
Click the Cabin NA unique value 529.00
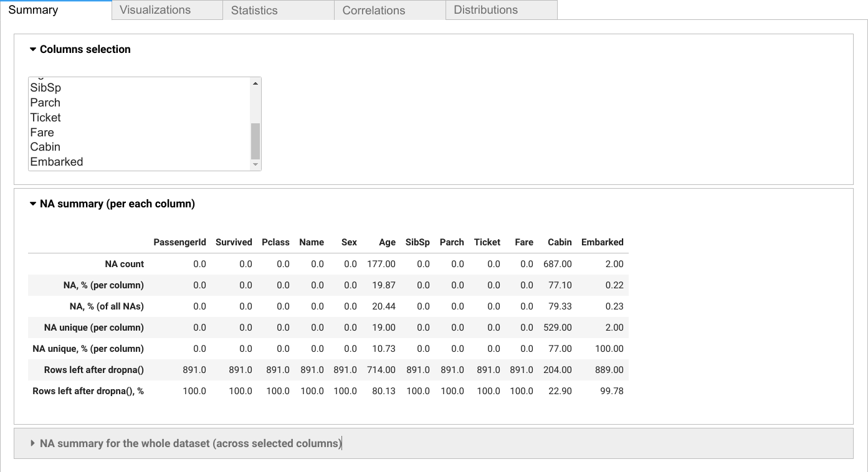coord(558,328)
